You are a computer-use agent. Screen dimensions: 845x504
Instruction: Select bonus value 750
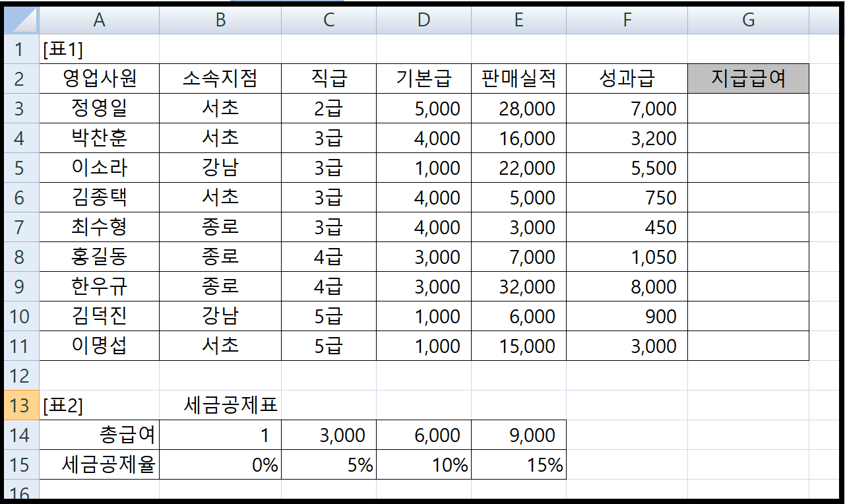[x=627, y=197]
